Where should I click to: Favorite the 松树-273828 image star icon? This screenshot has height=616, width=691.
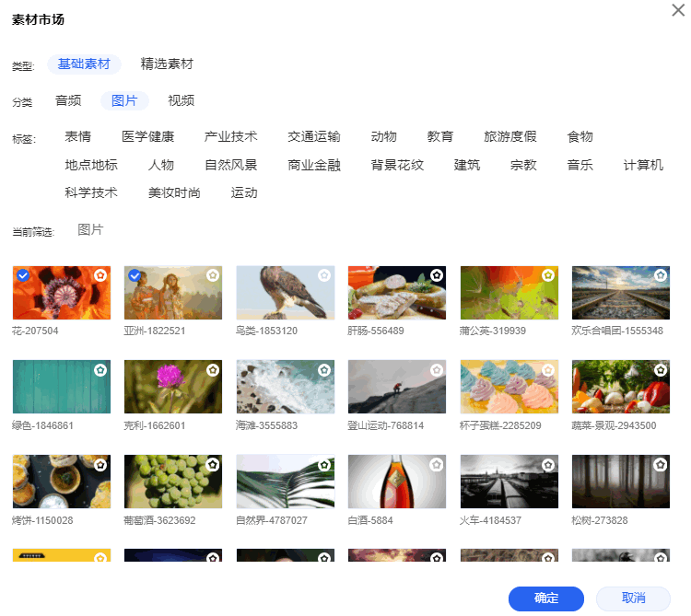(661, 464)
